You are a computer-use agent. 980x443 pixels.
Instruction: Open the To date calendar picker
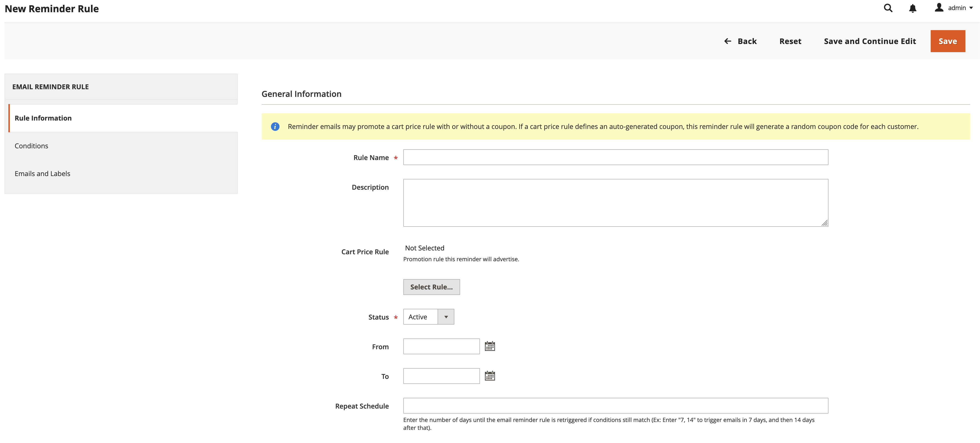pos(490,376)
